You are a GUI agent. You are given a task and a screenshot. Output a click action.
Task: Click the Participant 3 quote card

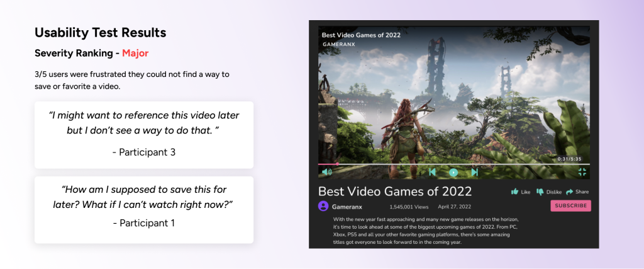click(x=144, y=135)
